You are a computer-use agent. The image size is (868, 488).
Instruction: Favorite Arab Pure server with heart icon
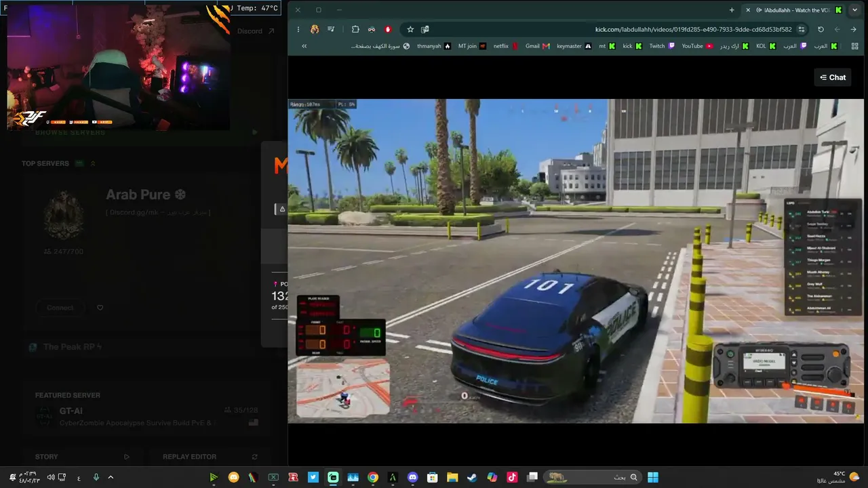tap(100, 308)
